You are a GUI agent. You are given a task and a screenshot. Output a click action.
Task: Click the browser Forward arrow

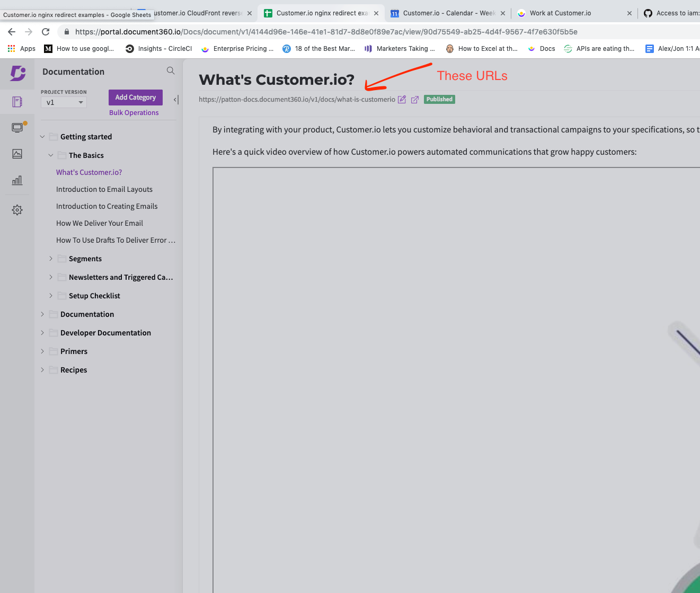(x=29, y=32)
